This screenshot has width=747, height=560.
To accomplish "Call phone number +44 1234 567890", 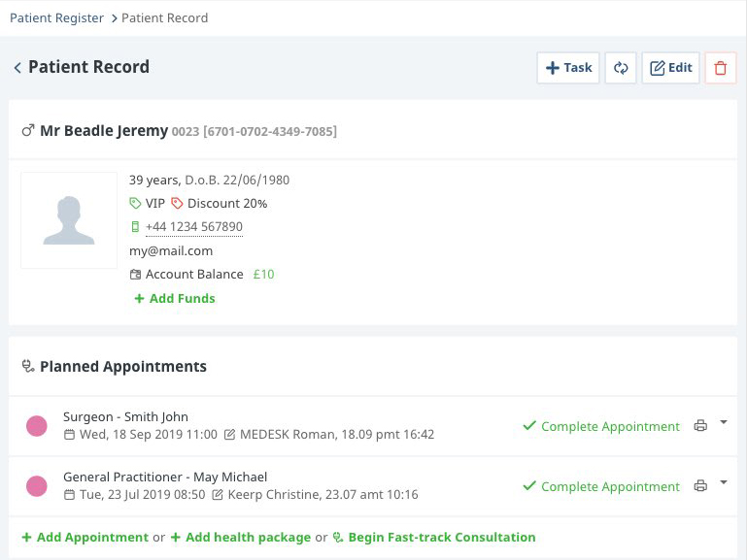I will [x=194, y=227].
